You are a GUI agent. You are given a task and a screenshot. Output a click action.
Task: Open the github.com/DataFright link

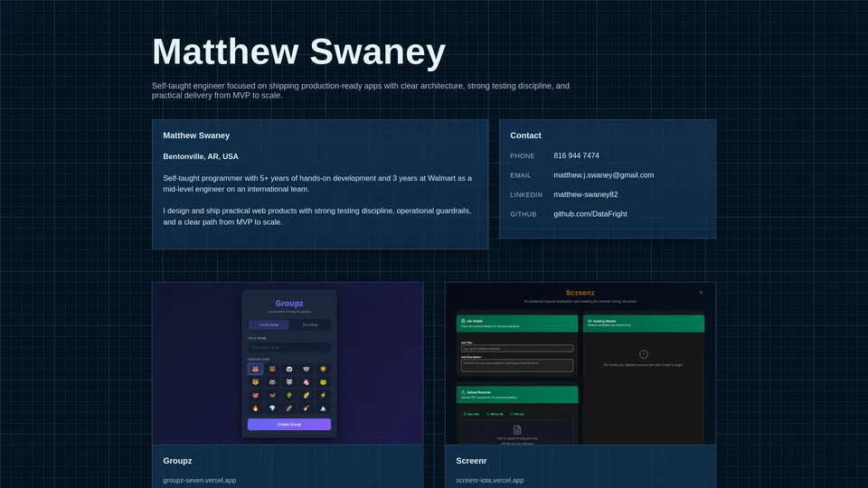[590, 214]
